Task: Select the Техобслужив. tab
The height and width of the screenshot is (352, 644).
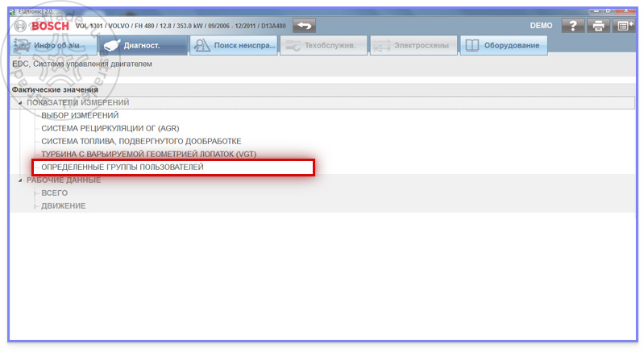Action: pyautogui.click(x=324, y=45)
